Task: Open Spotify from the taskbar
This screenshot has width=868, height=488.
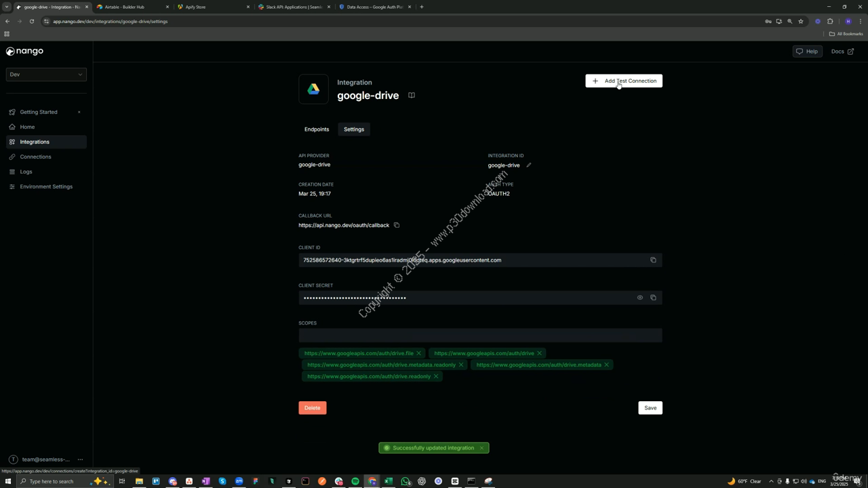Action: (355, 481)
